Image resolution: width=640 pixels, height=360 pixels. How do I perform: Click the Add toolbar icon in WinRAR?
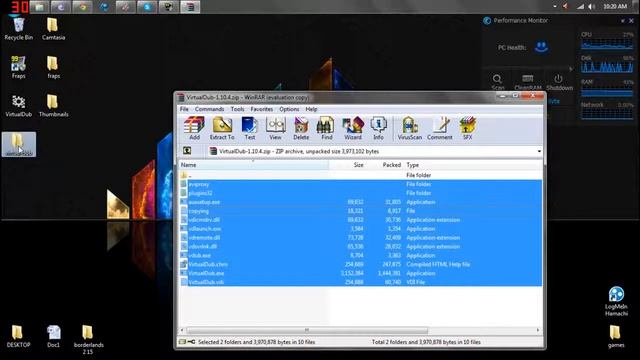pos(194,128)
